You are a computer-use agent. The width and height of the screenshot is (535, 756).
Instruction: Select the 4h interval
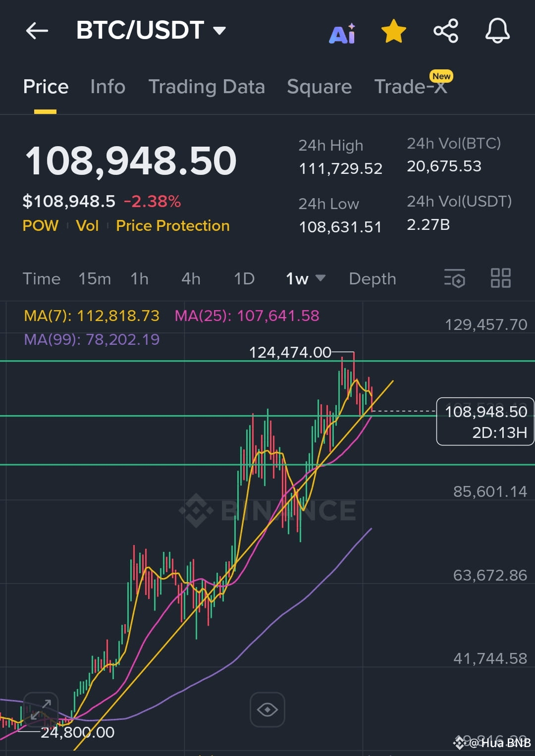click(x=191, y=279)
